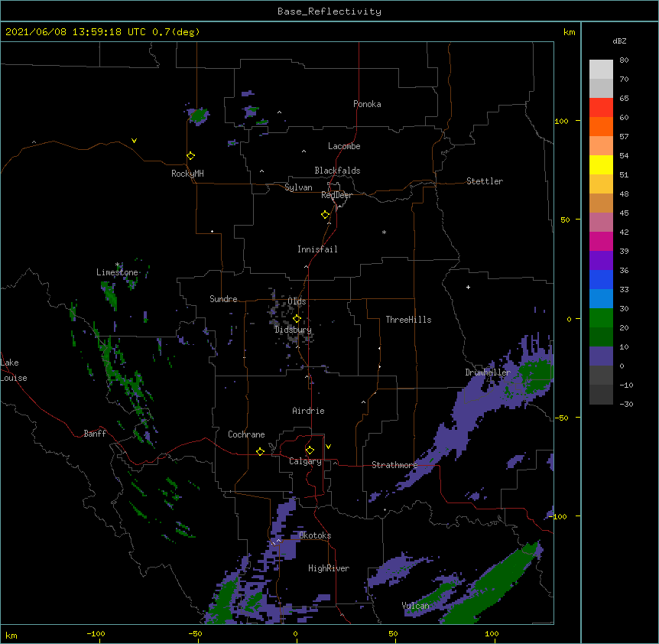Pick the magenta 39-42 dBZ legend swatch

pos(601,241)
